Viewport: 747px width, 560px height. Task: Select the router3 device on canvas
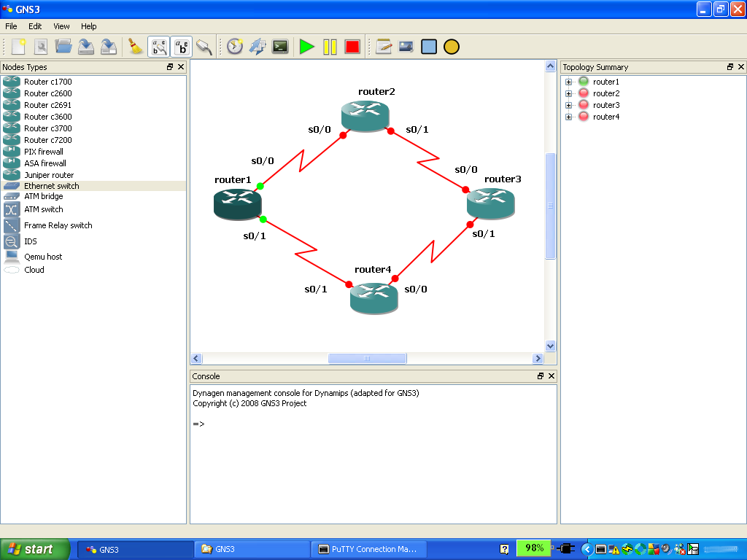[491, 203]
